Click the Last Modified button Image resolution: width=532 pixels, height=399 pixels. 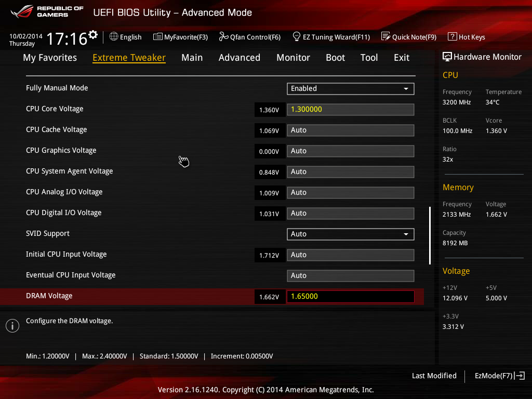pos(434,376)
